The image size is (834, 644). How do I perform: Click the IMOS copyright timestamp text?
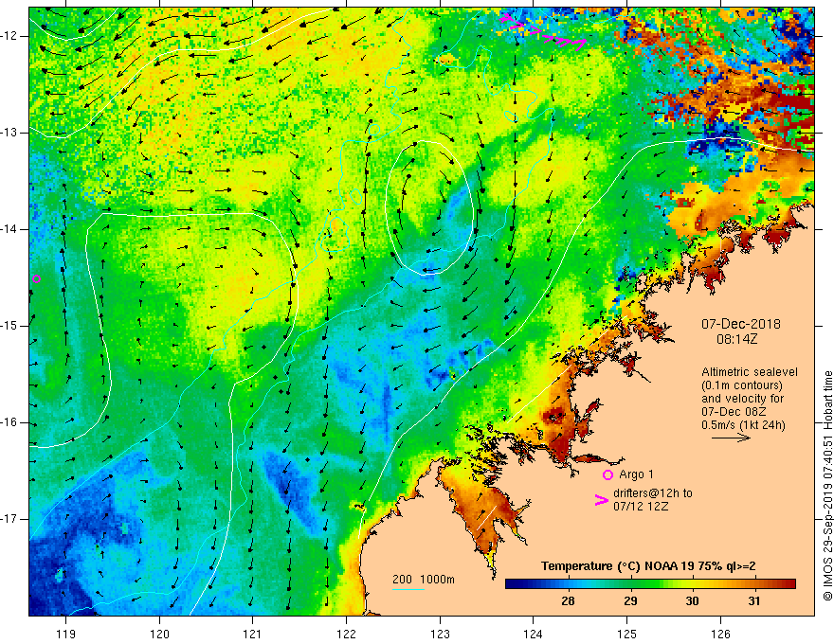pos(827,486)
